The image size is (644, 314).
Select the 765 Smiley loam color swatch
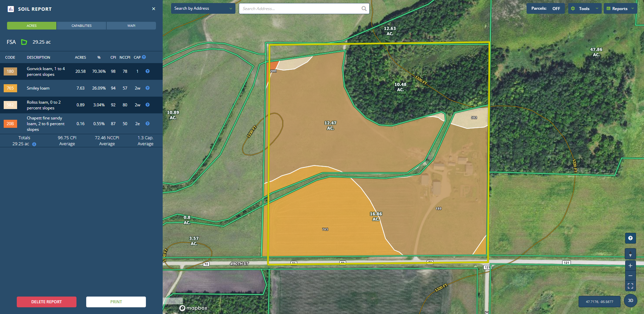(10, 88)
